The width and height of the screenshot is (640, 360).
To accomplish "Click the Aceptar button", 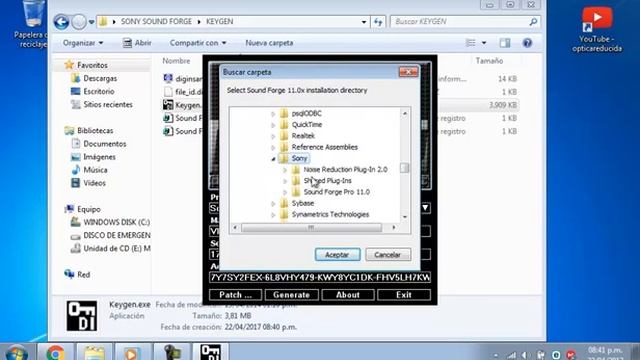I will pyautogui.click(x=338, y=255).
